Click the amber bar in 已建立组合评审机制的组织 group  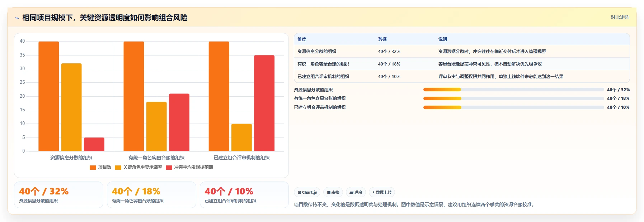[241, 137]
